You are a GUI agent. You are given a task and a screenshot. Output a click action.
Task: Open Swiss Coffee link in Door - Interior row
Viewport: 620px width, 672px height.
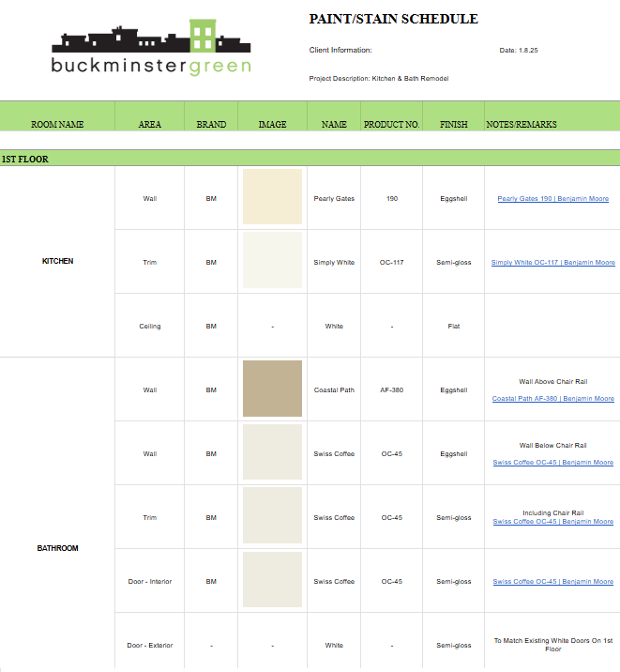tap(552, 582)
